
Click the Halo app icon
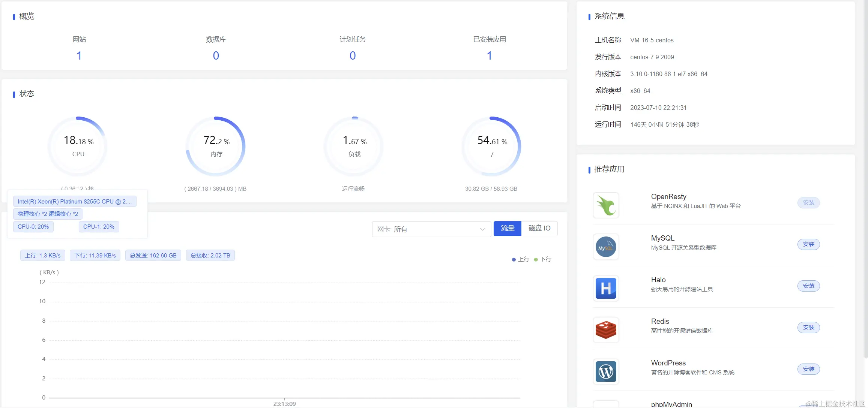(x=606, y=289)
